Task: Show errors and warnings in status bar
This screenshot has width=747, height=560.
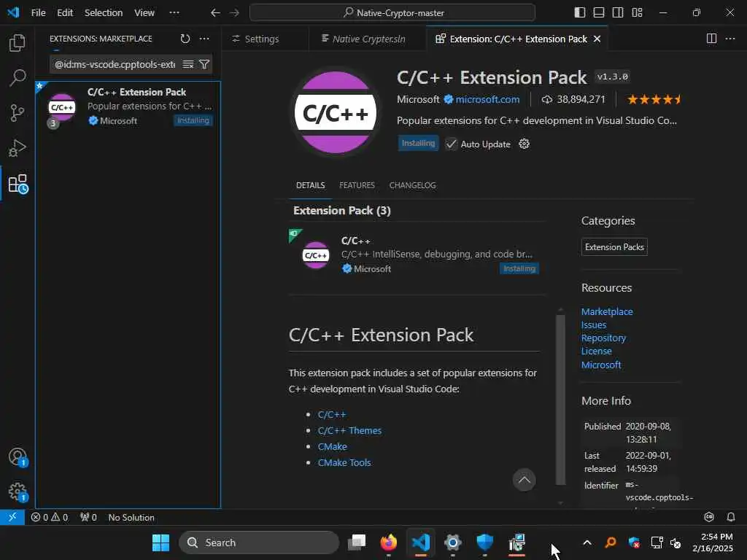Action: click(x=50, y=517)
